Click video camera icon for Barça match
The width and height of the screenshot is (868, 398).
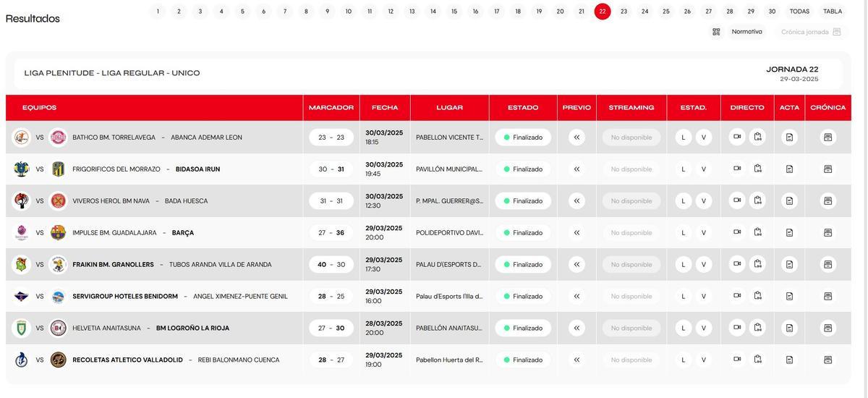(x=737, y=232)
